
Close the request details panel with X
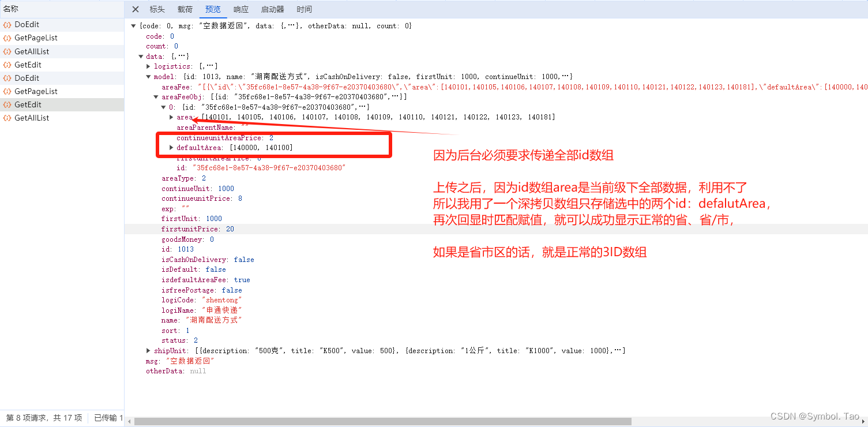coord(136,9)
